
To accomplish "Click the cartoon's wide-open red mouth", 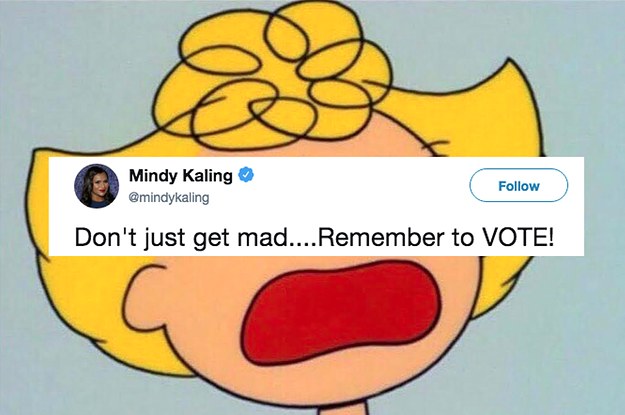I will pyautogui.click(x=341, y=311).
